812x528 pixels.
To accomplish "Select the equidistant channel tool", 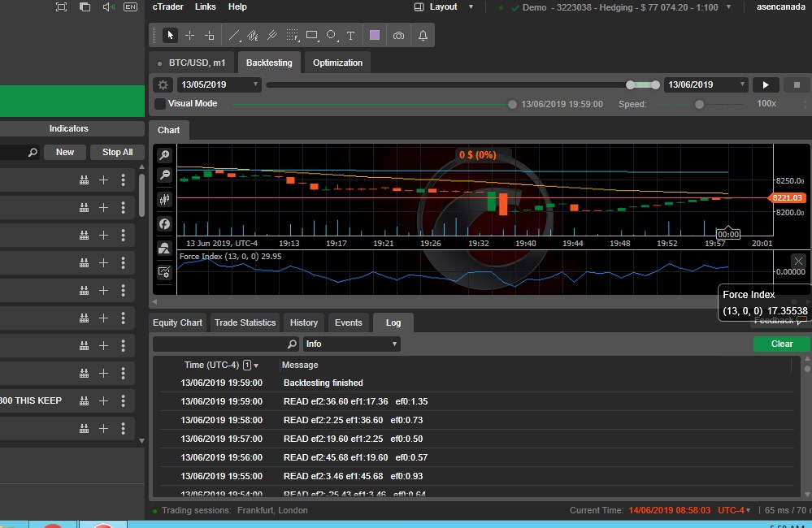I will click(x=253, y=35).
